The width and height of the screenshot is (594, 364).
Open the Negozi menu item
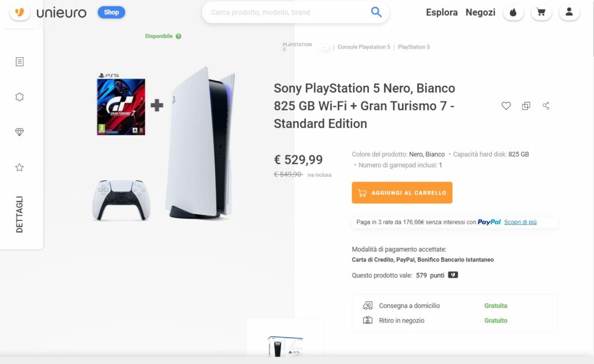[x=480, y=12]
